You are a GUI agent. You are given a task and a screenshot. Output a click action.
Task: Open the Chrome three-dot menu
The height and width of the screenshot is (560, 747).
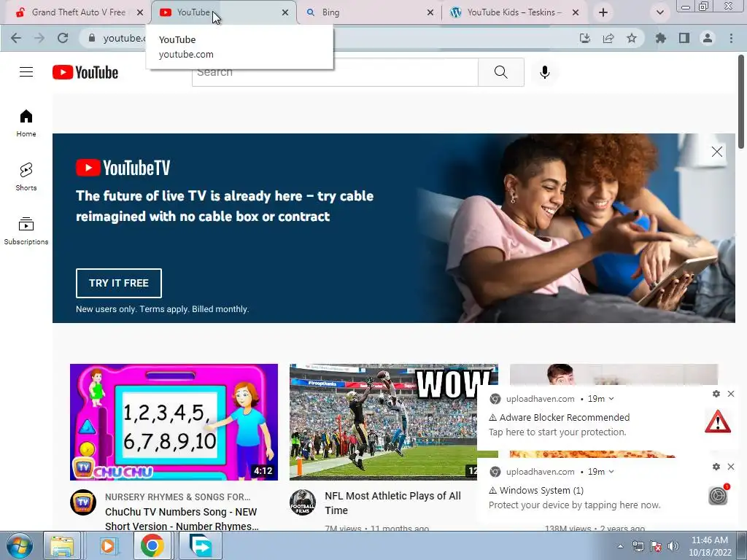click(x=731, y=38)
